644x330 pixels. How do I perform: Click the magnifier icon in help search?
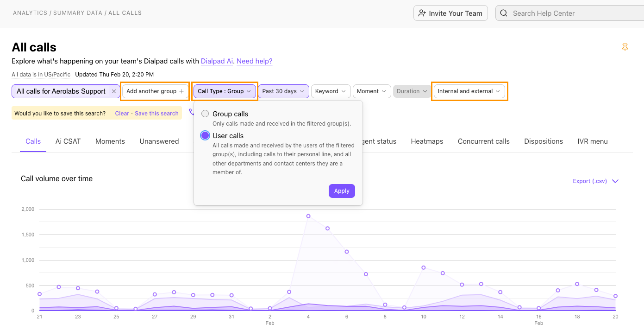pyautogui.click(x=504, y=13)
